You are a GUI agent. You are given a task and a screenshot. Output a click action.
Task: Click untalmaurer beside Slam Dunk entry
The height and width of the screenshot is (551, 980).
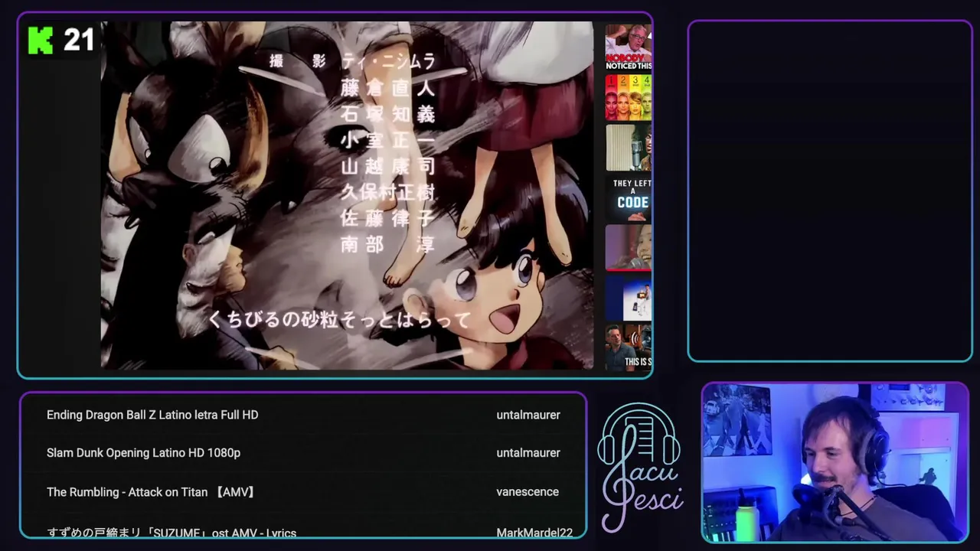[528, 453]
